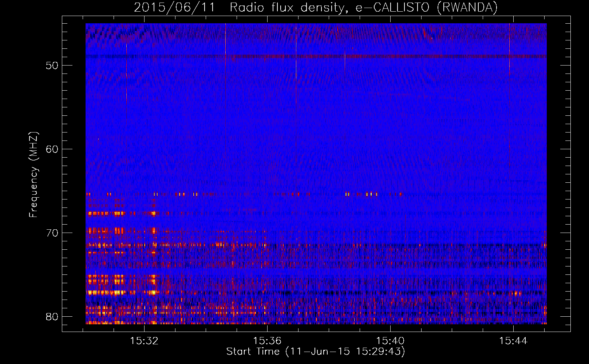Viewport: 589px width, 364px height.
Task: Click the plot title 'Radio flux density, e-CALLISTO (RWANDA)'
Action: tap(364, 8)
